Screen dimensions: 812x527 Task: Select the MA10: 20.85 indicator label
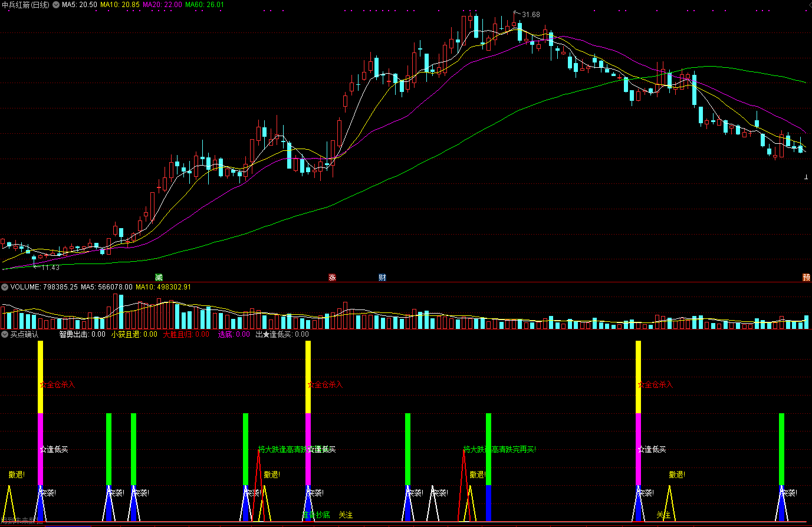120,5
